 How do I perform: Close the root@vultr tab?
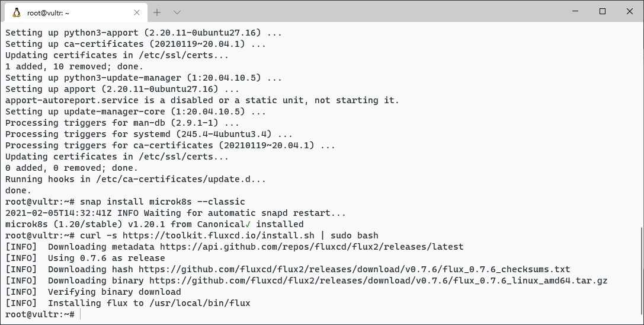coord(137,13)
